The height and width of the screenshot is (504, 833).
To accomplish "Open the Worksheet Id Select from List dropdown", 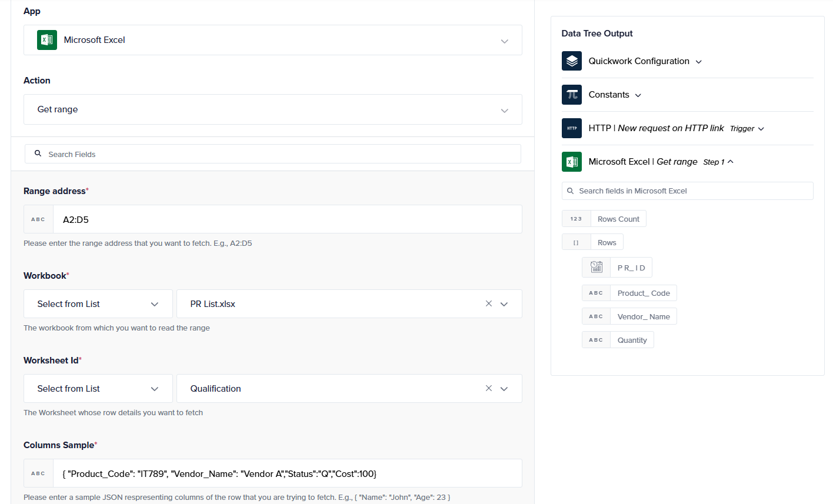I will coord(98,389).
